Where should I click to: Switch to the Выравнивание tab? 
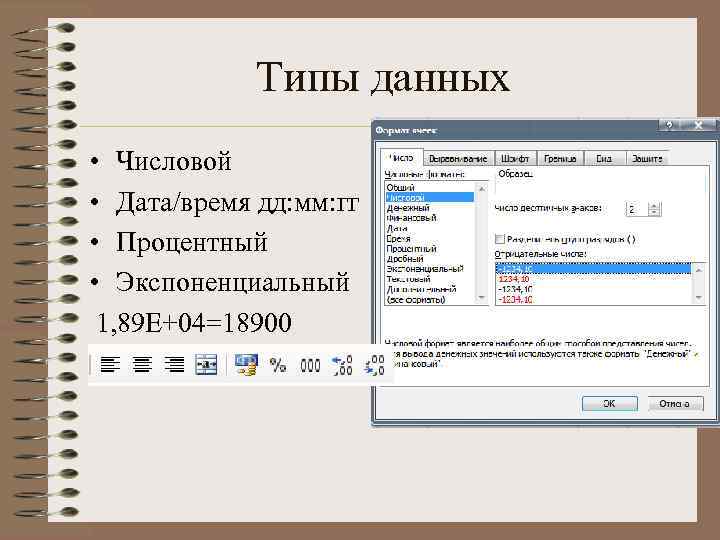click(458, 159)
